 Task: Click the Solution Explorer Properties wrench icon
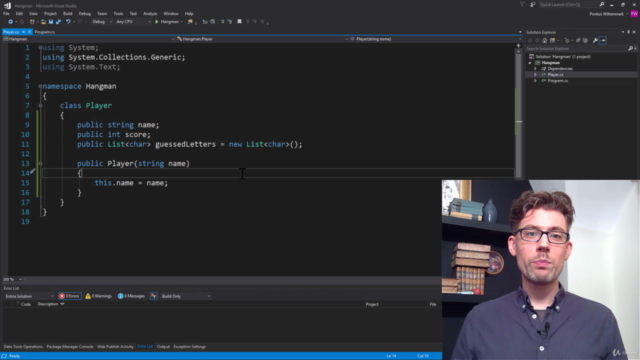tap(595, 40)
